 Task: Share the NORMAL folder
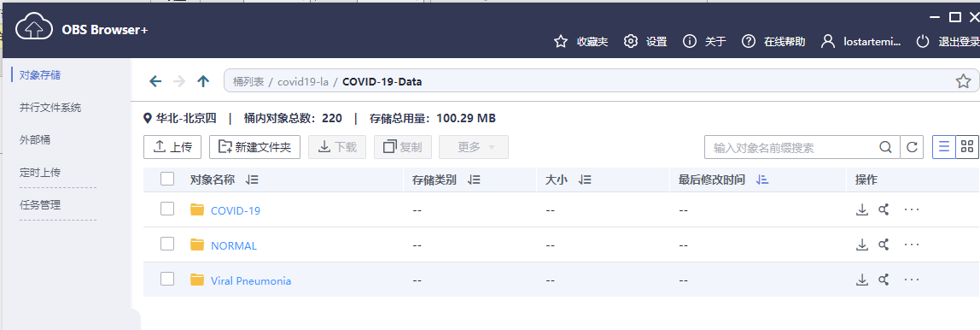point(884,245)
